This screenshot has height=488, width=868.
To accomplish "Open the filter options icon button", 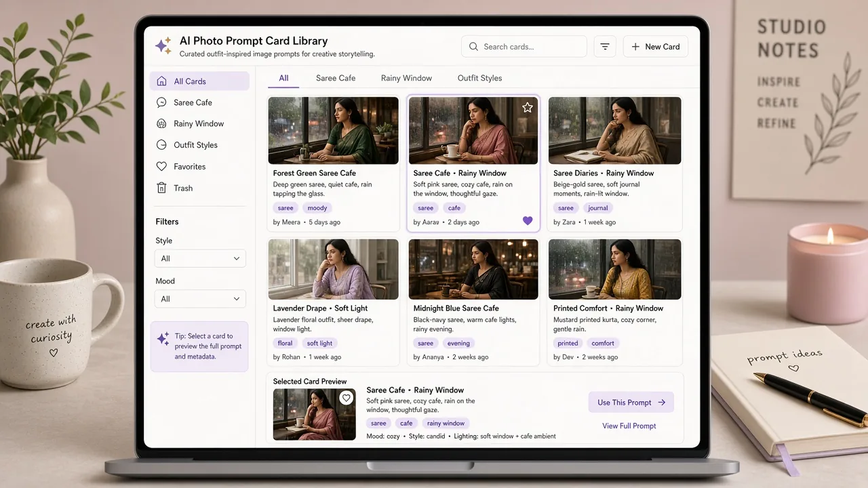I will pyautogui.click(x=605, y=47).
